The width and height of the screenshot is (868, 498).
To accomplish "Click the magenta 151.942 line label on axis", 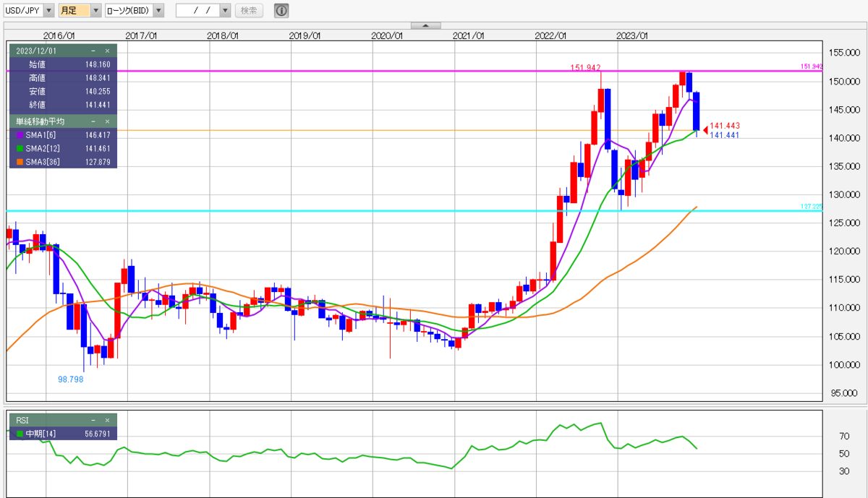I will click(x=812, y=66).
